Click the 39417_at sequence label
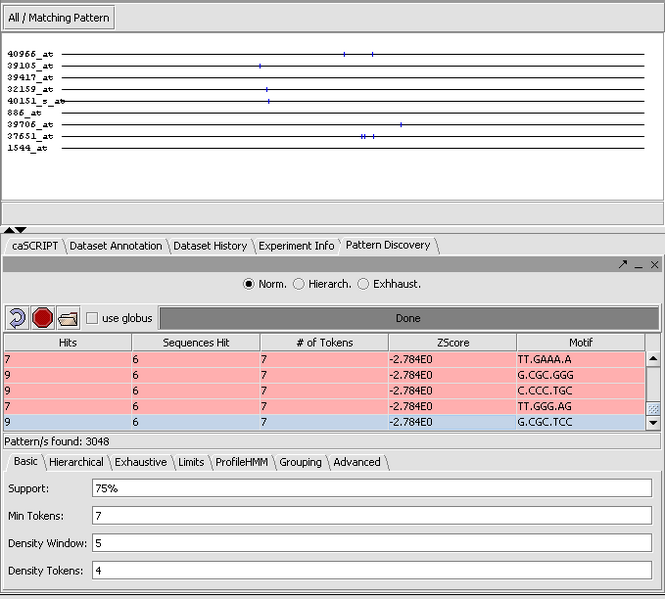The image size is (665, 599). tap(30, 78)
